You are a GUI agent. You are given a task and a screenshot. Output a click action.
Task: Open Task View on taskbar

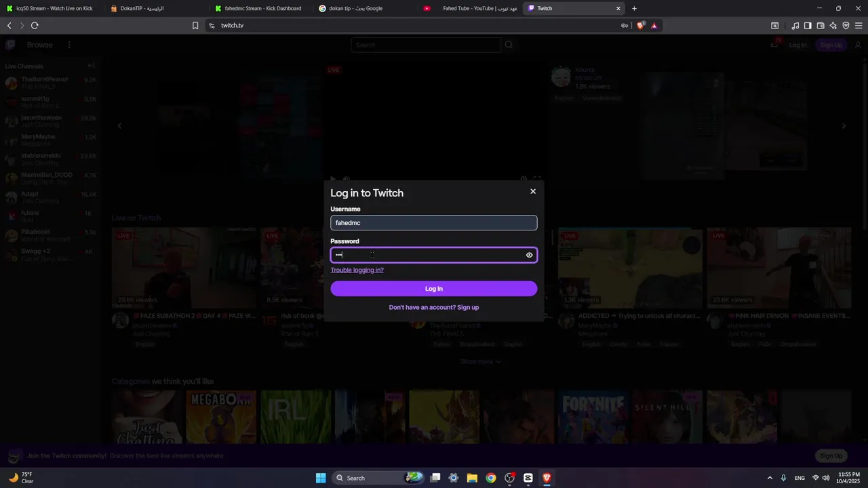(435, 478)
